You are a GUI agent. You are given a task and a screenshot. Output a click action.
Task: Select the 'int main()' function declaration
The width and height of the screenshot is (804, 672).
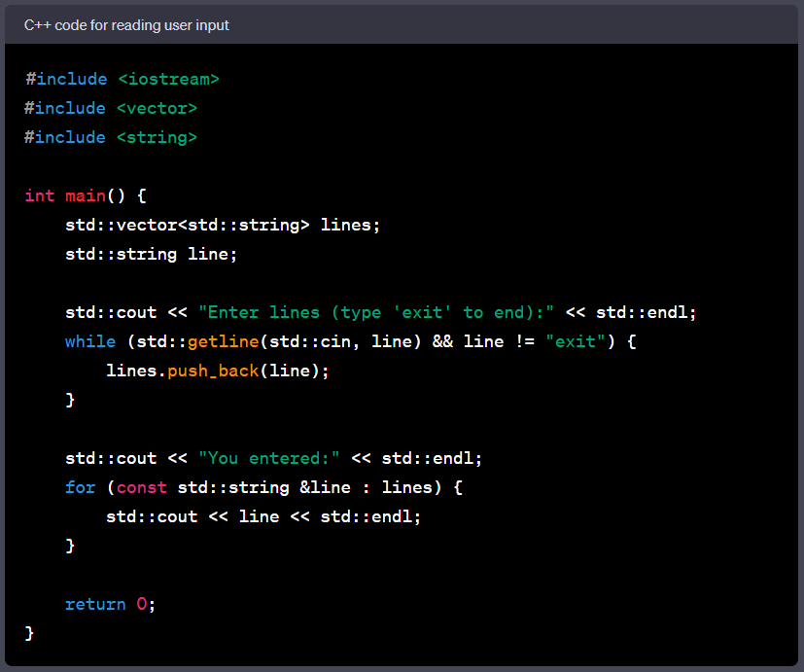(73, 195)
